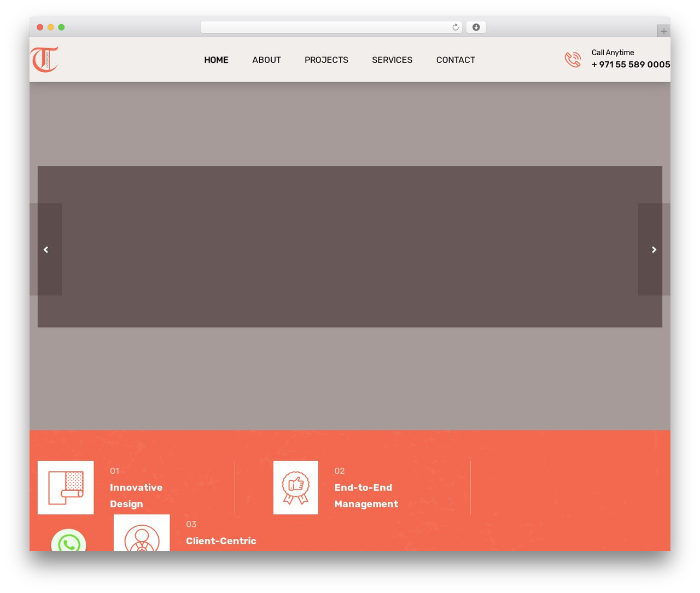The height and width of the screenshot is (593, 700).
Task: Select the 'End-to-End Management' heading
Action: 366,496
